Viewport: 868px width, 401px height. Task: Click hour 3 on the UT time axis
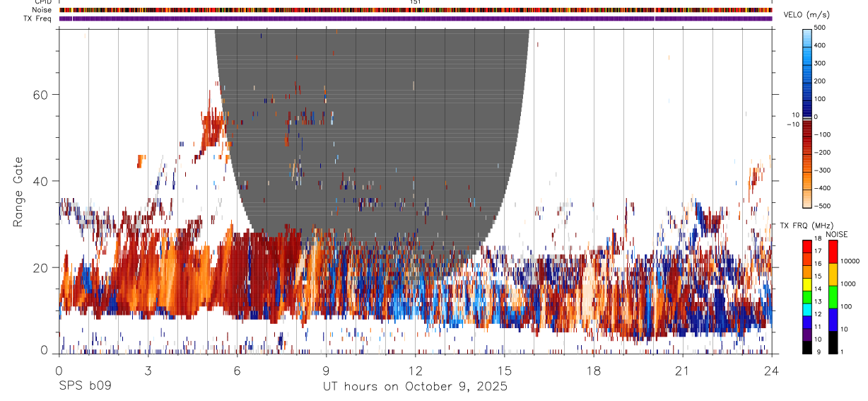(148, 370)
